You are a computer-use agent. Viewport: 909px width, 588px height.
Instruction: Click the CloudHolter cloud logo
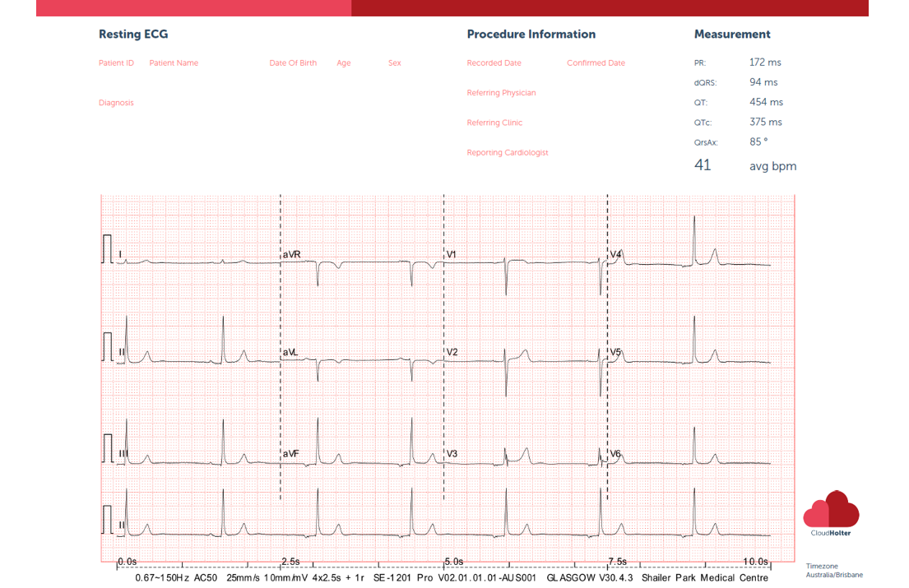click(831, 512)
